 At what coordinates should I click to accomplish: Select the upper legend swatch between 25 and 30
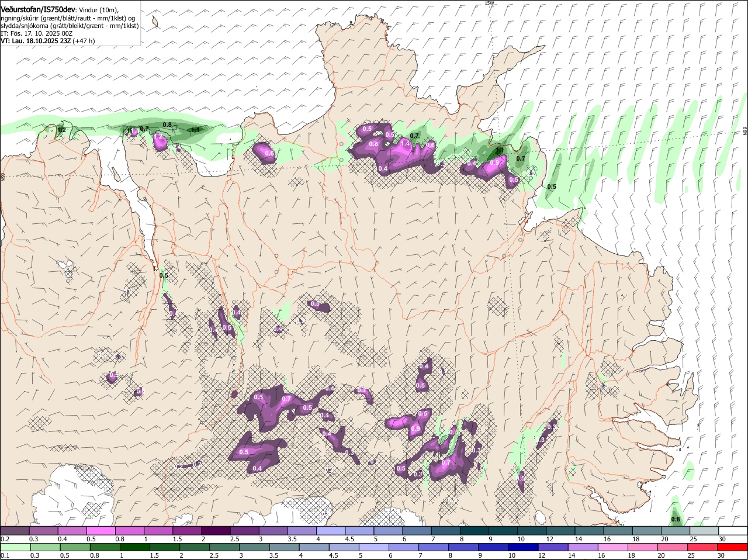coord(705,530)
